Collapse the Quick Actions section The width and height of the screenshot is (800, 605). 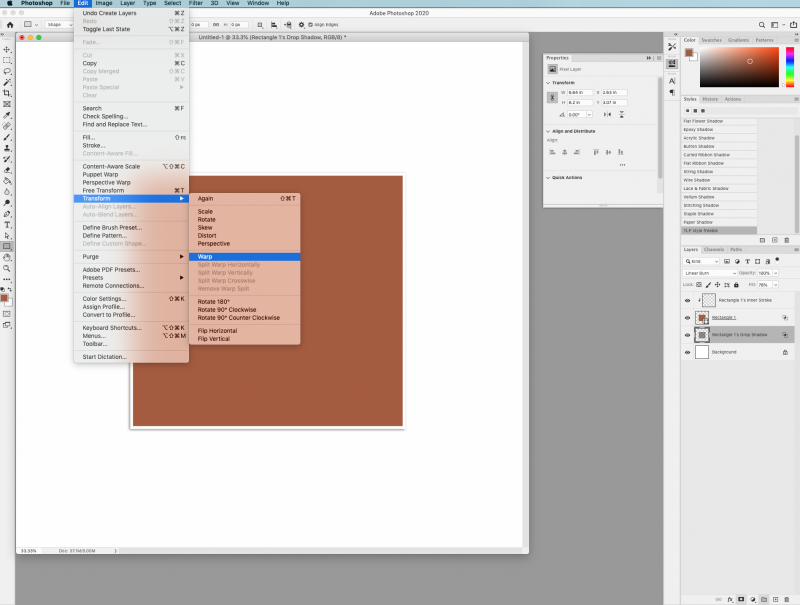pos(548,178)
